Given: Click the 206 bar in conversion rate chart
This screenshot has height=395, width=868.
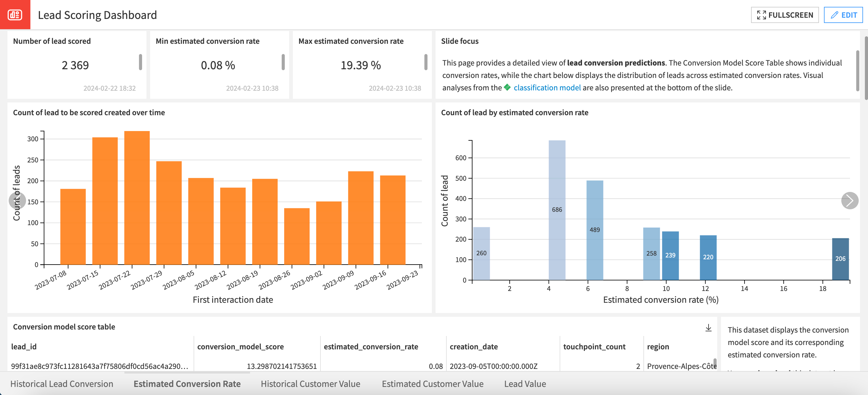Looking at the screenshot, I should [x=840, y=259].
